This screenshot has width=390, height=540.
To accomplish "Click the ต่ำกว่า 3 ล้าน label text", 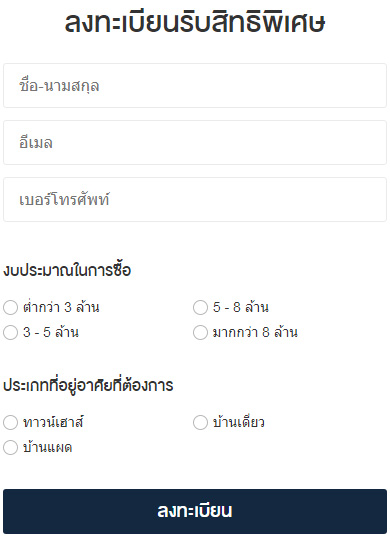I will pyautogui.click(x=61, y=307).
